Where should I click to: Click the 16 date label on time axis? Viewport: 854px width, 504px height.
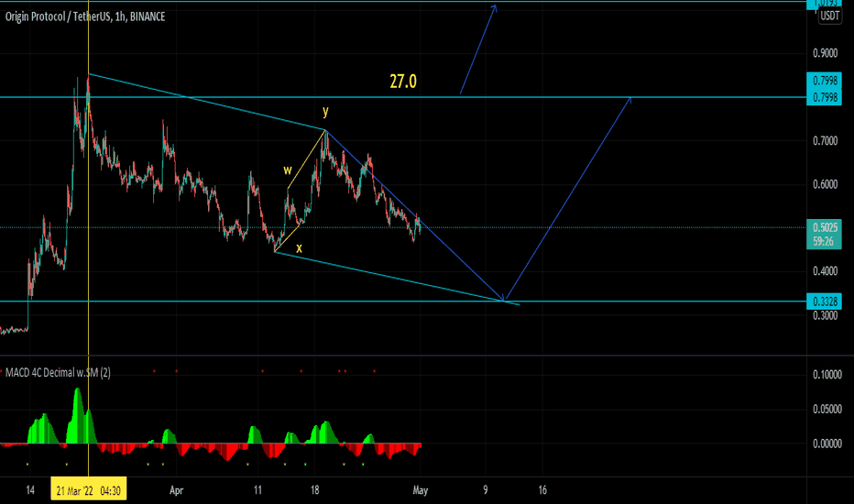click(542, 490)
